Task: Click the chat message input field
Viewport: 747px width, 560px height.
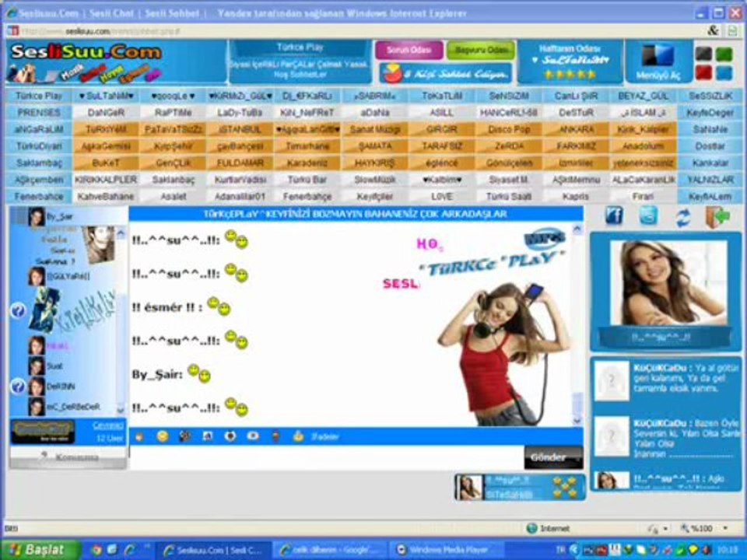Action: [327, 457]
